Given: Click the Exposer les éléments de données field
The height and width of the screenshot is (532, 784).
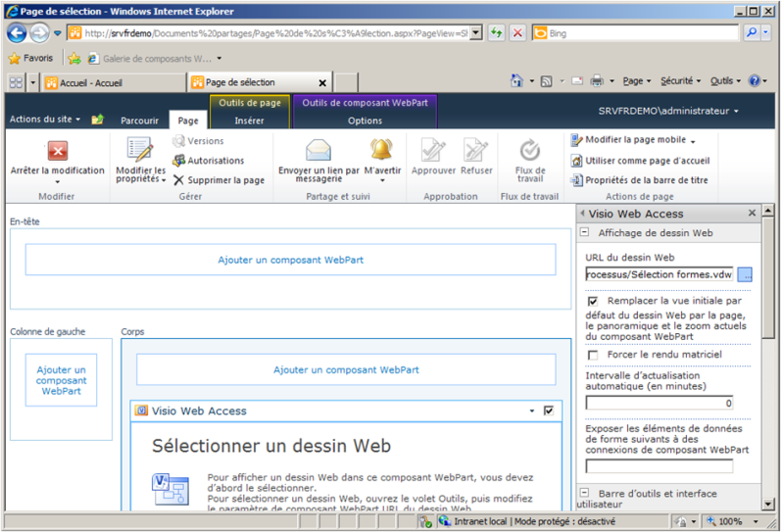Looking at the screenshot, I should (x=659, y=466).
